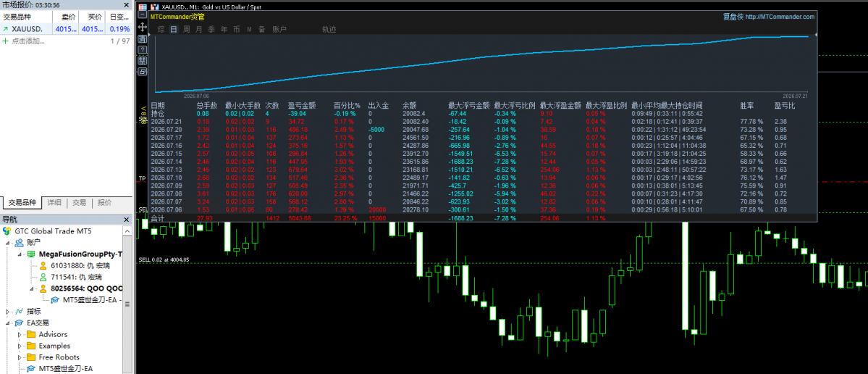
Task: Click the green plus add-symbol icon
Action: coord(6,41)
